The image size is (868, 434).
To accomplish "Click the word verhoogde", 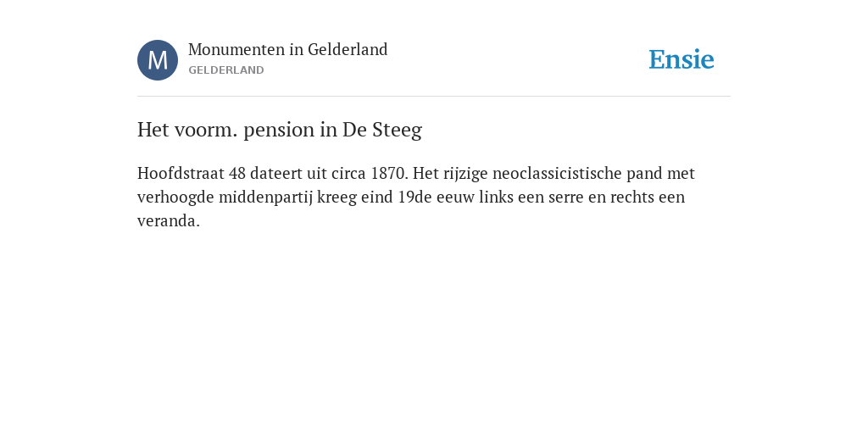I will 175,197.
